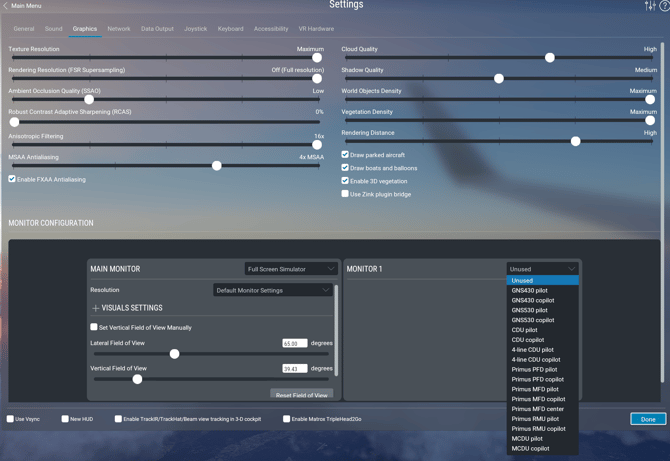The width and height of the screenshot is (670, 461).
Task: Select Primus MFD center
Action: point(543,408)
